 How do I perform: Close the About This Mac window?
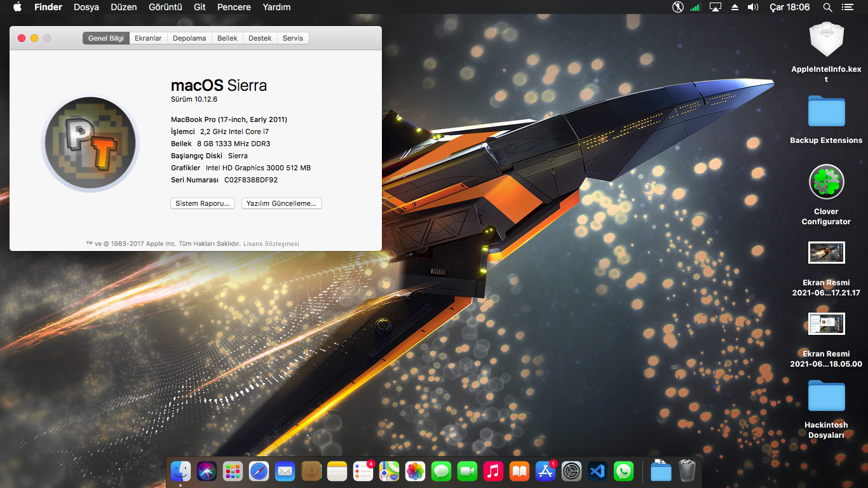point(22,38)
